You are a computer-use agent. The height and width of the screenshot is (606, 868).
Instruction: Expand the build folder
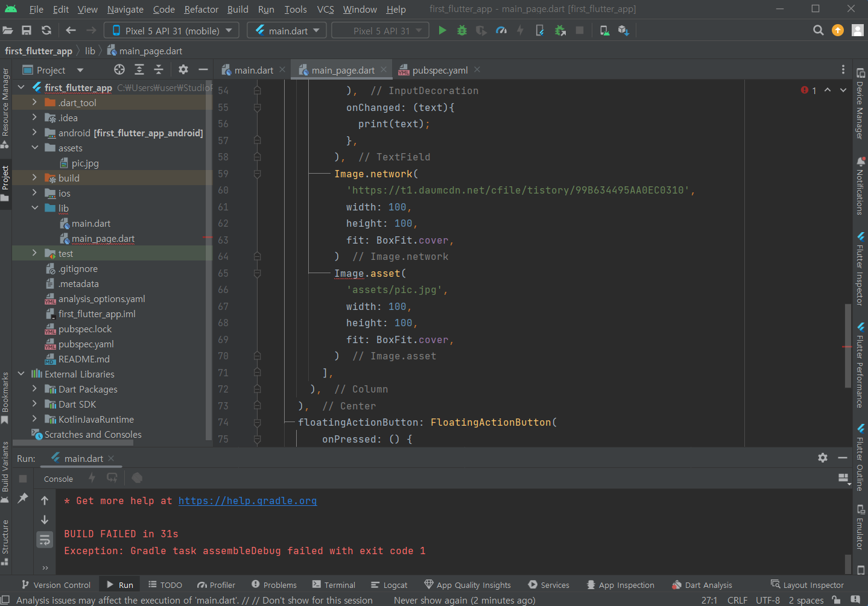point(34,178)
